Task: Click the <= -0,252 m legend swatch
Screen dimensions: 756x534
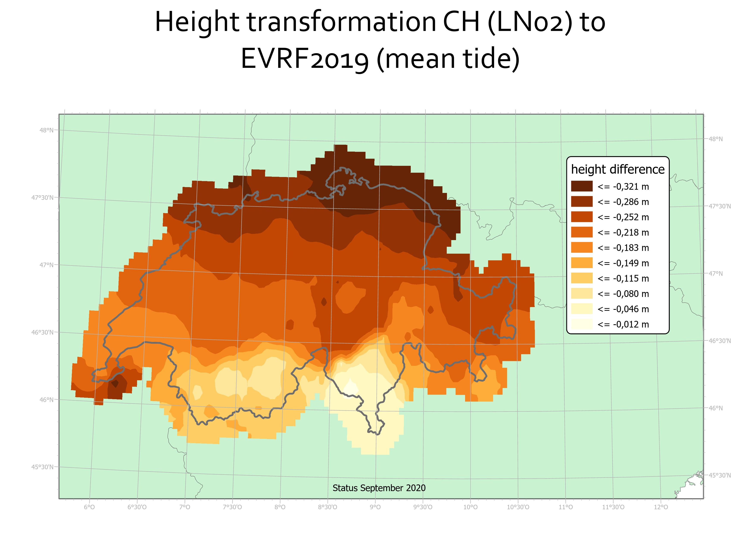Action: tap(581, 217)
